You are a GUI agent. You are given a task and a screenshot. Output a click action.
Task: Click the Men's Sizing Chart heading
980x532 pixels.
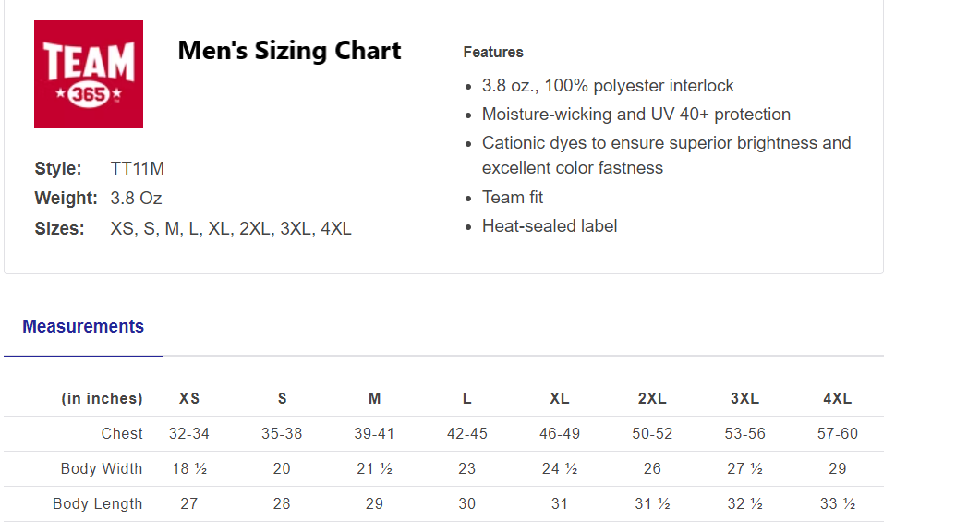pyautogui.click(x=289, y=50)
